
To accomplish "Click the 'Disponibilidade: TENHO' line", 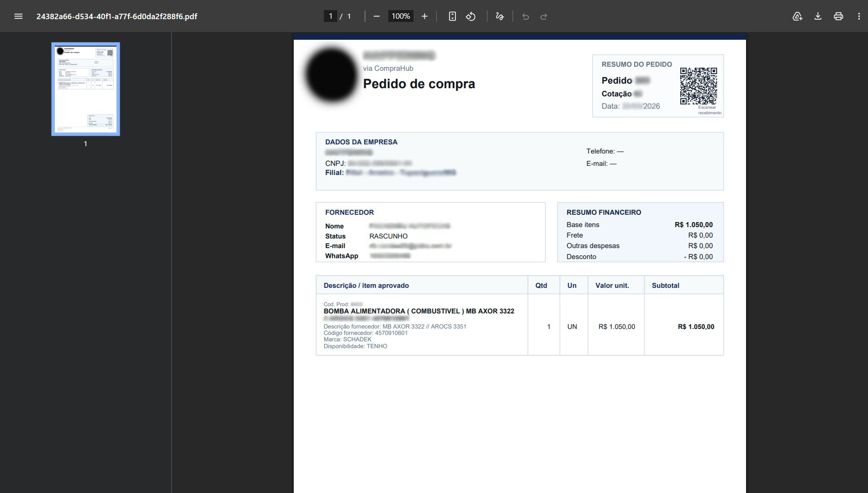I will pos(355,346).
